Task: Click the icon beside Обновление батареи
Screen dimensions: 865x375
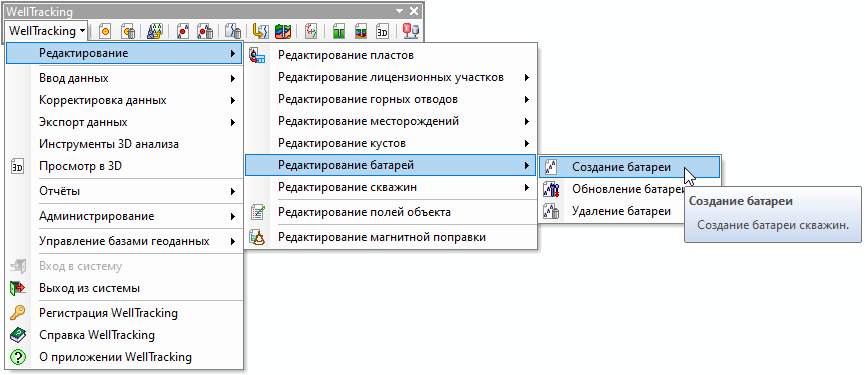Action: tap(551, 189)
